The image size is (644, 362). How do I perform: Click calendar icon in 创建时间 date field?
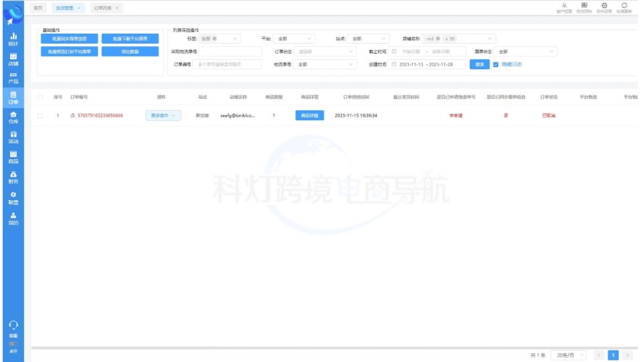[x=394, y=64]
